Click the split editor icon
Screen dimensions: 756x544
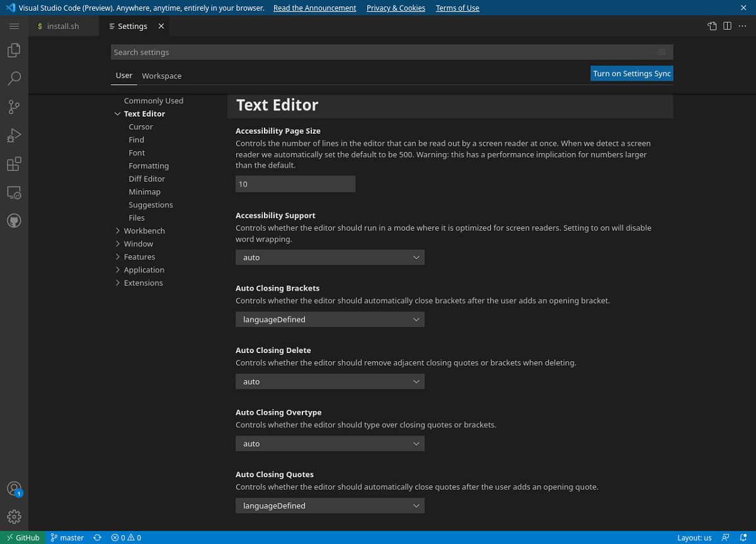(x=727, y=26)
